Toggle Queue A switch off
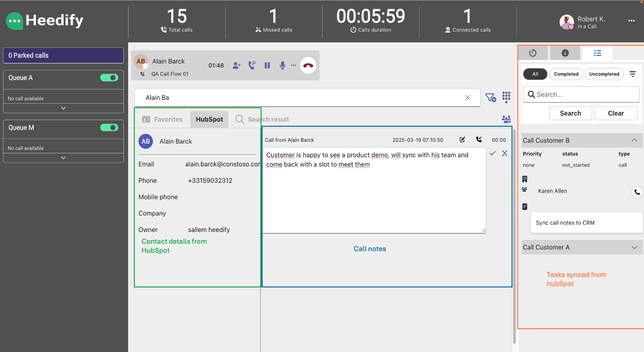This screenshot has height=352, width=644. point(109,78)
